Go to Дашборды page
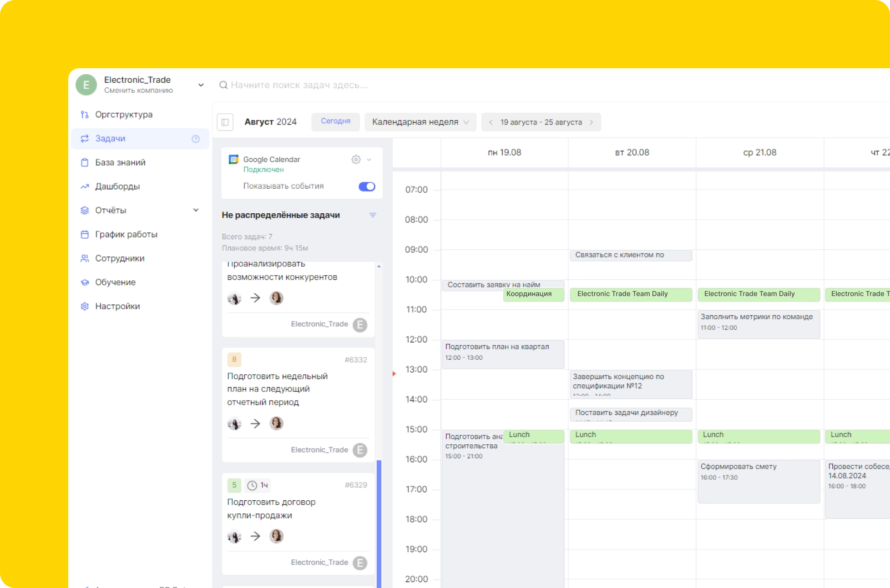Viewport: 890px width, 588px height. click(140, 186)
